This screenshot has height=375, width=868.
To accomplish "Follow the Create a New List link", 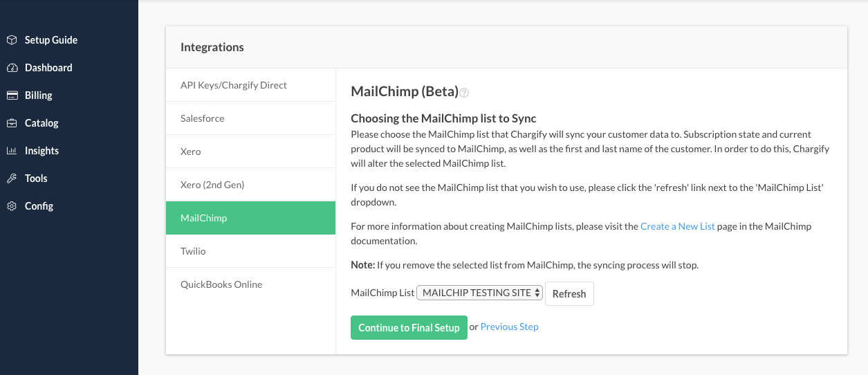I will pyautogui.click(x=677, y=226).
